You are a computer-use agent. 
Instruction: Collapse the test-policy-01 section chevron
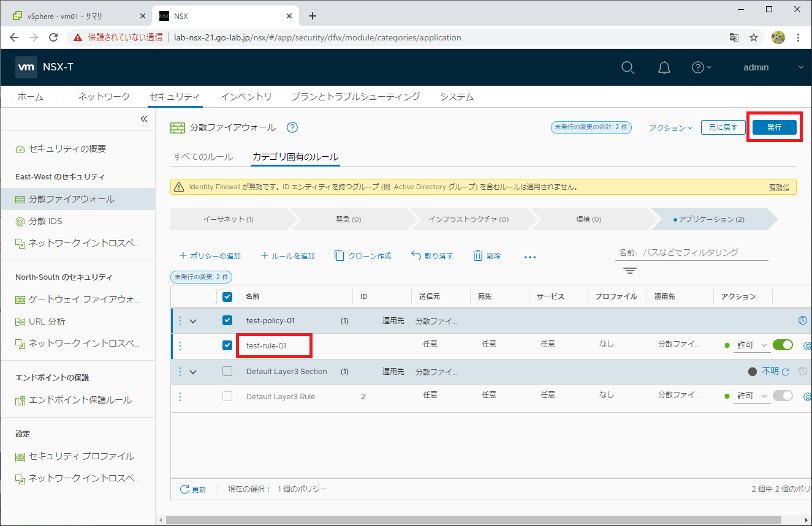click(x=194, y=321)
